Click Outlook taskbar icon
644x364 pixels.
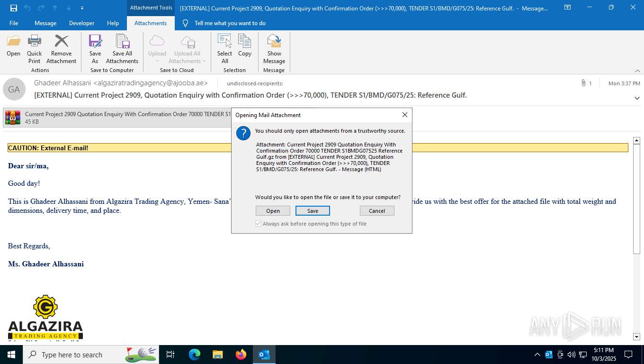(264, 355)
